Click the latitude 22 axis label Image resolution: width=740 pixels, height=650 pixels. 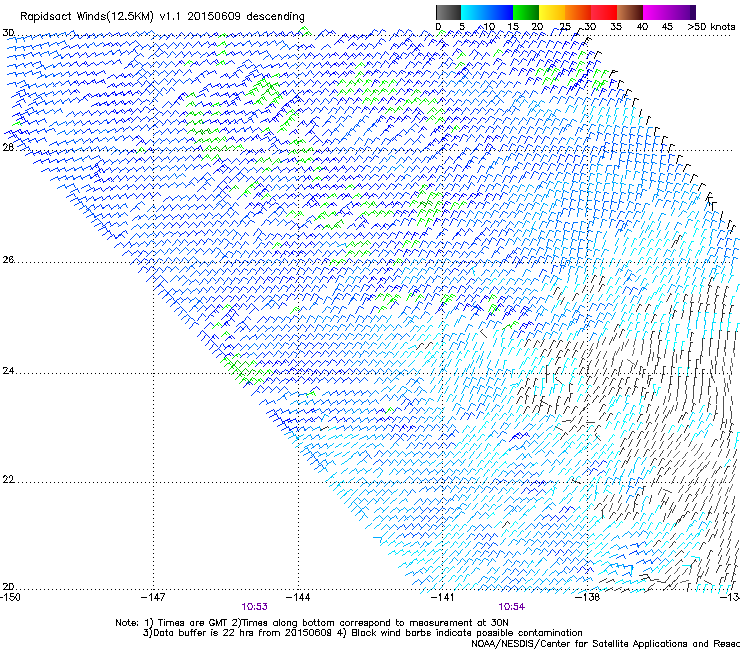[8, 480]
